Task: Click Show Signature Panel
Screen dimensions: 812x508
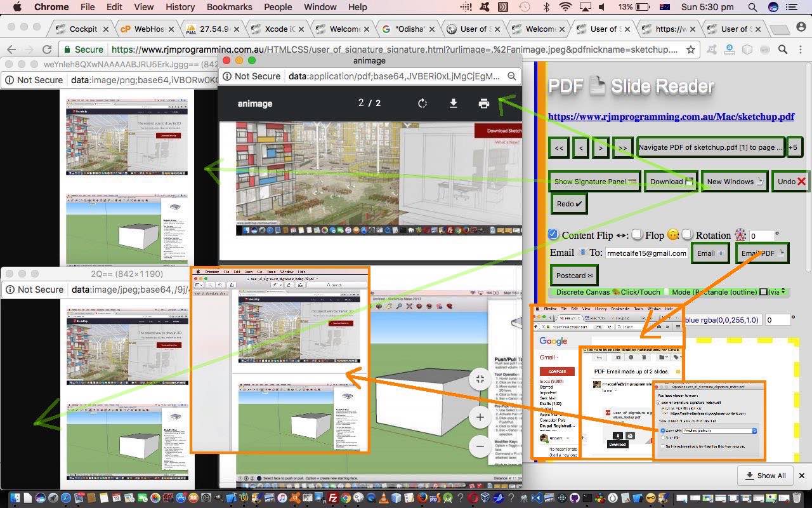Action: click(595, 182)
